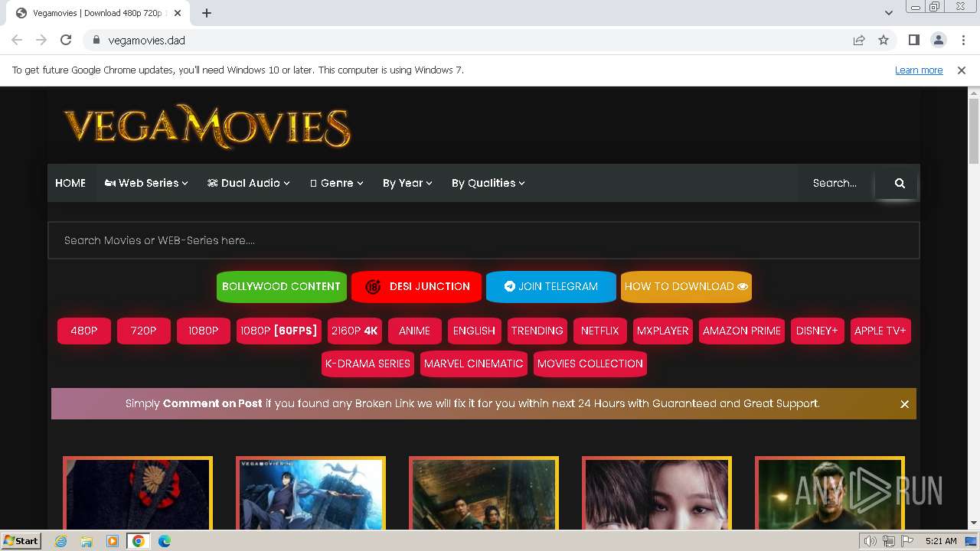Open MARVEL CINEMATIC category
The image size is (980, 551).
point(474,364)
